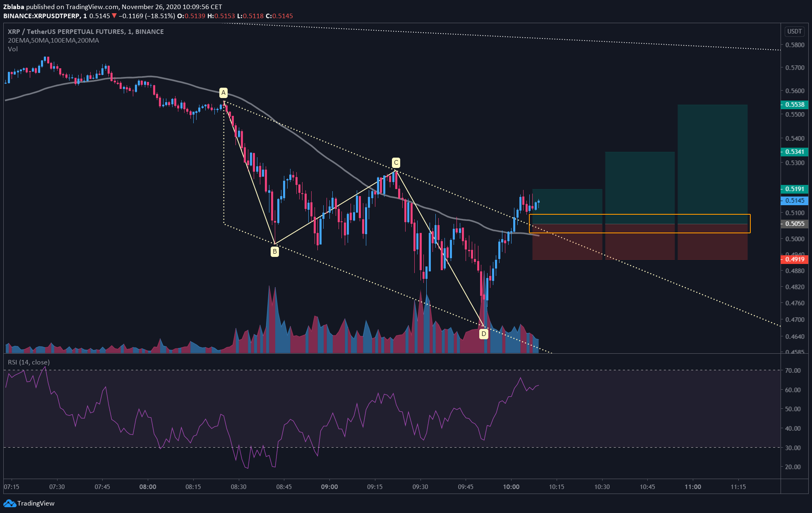The height and width of the screenshot is (513, 812).
Task: Click the 11:00 time axis label
Action: coord(693,487)
